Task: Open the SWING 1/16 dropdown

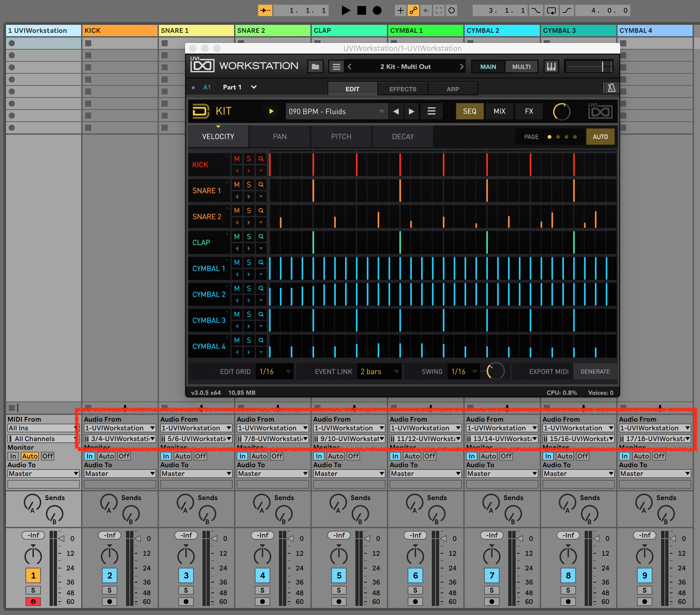Action: [464, 372]
